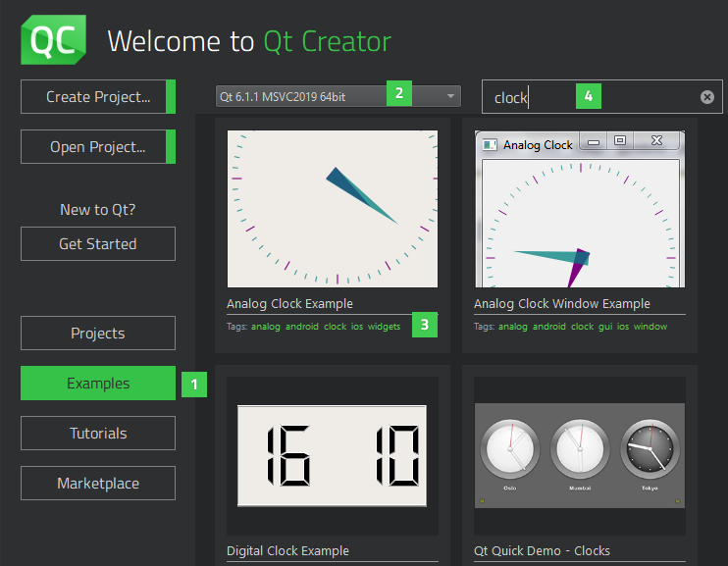Click gui tag under Analog Clock Window Example
The width and height of the screenshot is (728, 566).
click(x=605, y=327)
